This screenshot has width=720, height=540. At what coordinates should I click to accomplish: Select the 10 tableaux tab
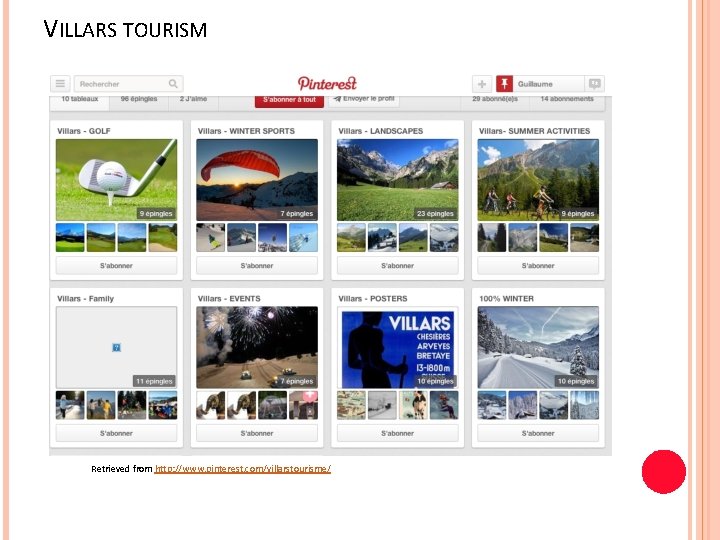(80, 101)
